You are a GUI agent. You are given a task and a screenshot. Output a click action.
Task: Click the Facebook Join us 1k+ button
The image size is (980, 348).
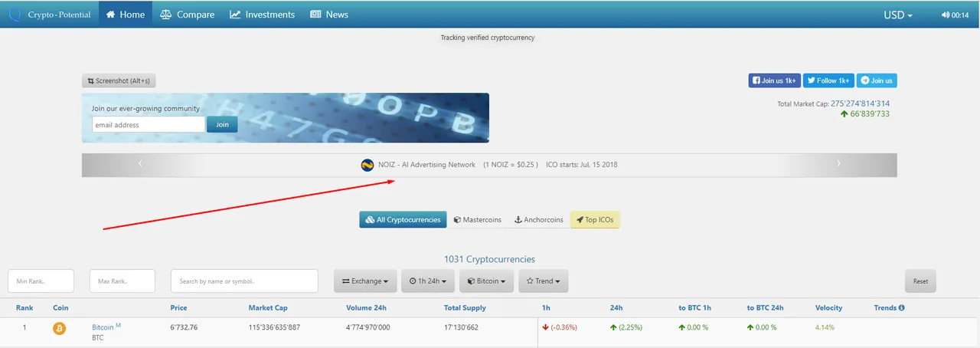pos(774,80)
